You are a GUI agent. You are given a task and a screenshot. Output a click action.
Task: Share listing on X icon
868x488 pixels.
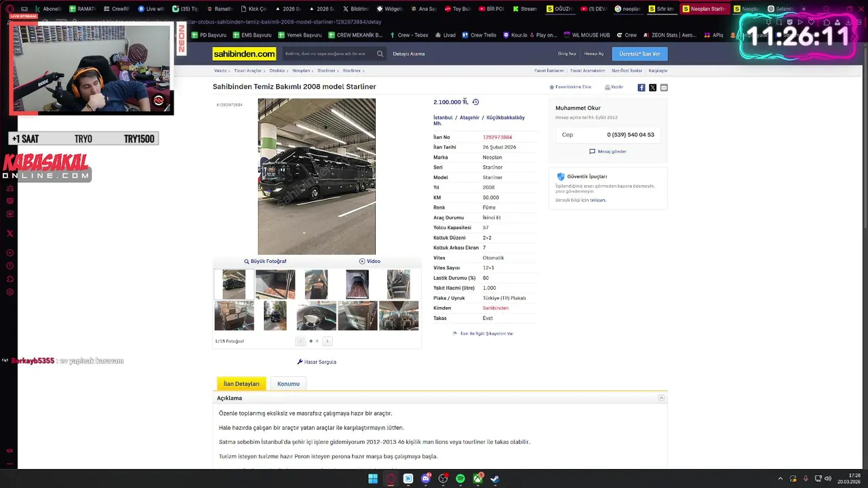click(652, 87)
